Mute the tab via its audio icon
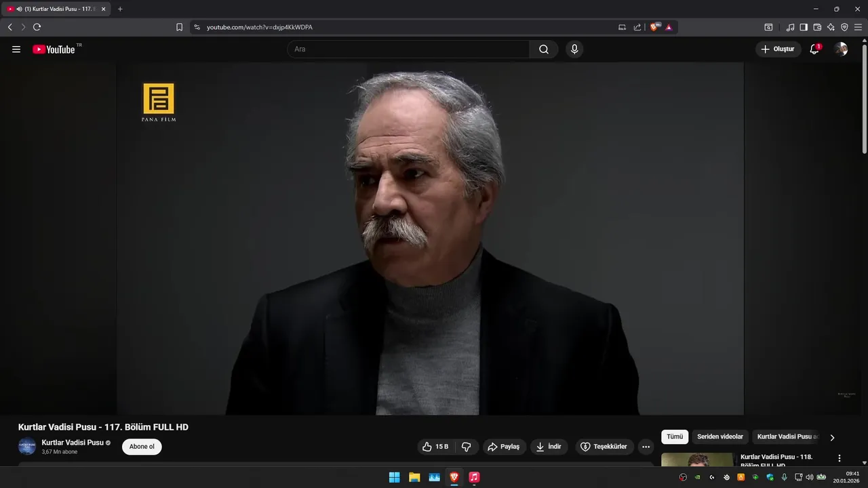 19,9
